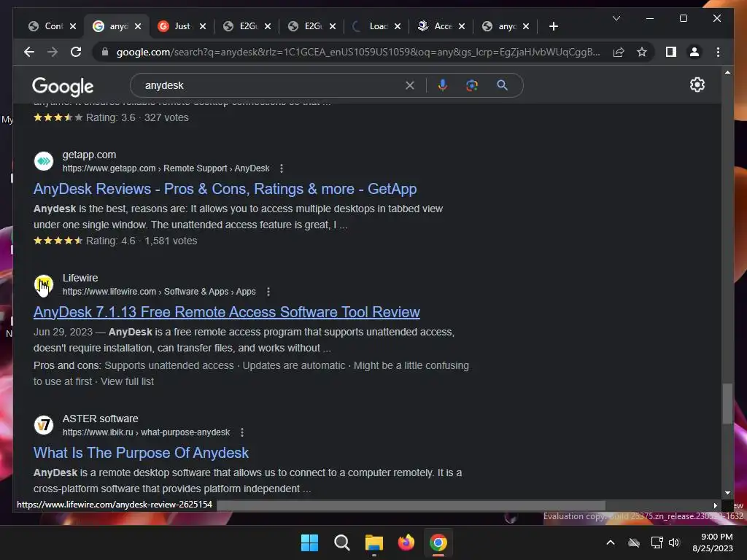Share this page from address bar

(619, 52)
